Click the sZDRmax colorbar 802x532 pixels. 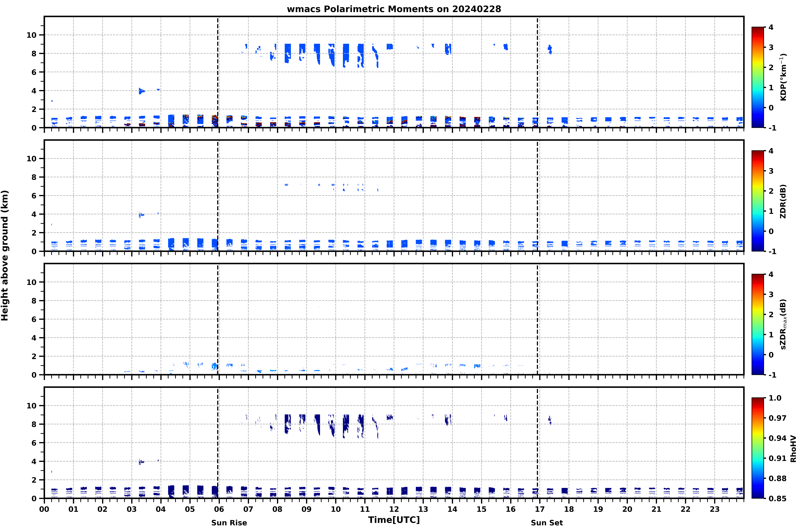tap(757, 324)
